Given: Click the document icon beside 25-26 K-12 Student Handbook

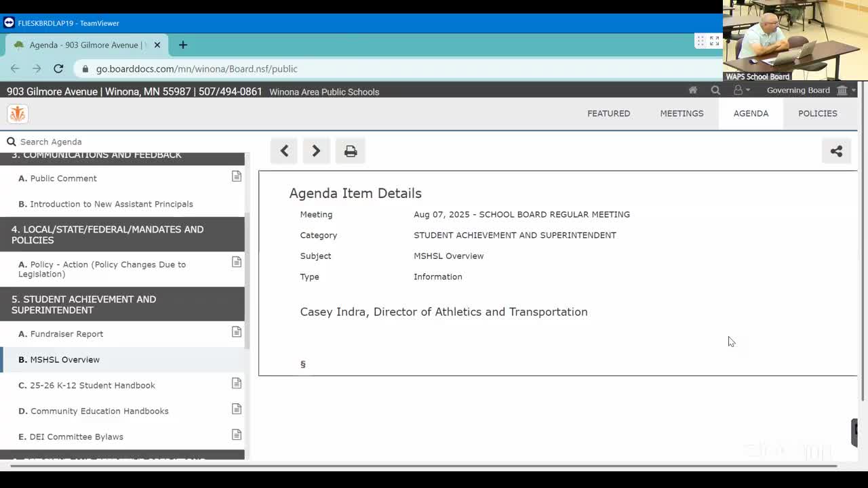Looking at the screenshot, I should tap(237, 383).
